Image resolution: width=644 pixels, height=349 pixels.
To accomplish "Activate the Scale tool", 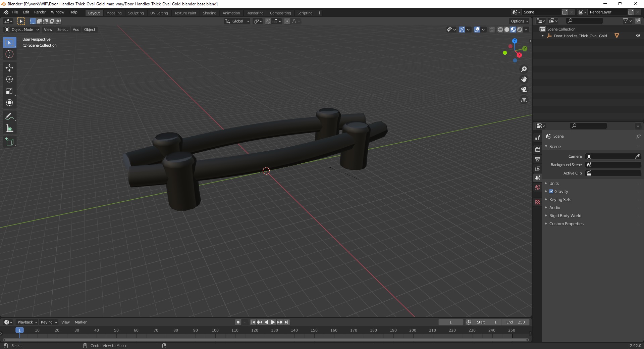I will (x=9, y=91).
